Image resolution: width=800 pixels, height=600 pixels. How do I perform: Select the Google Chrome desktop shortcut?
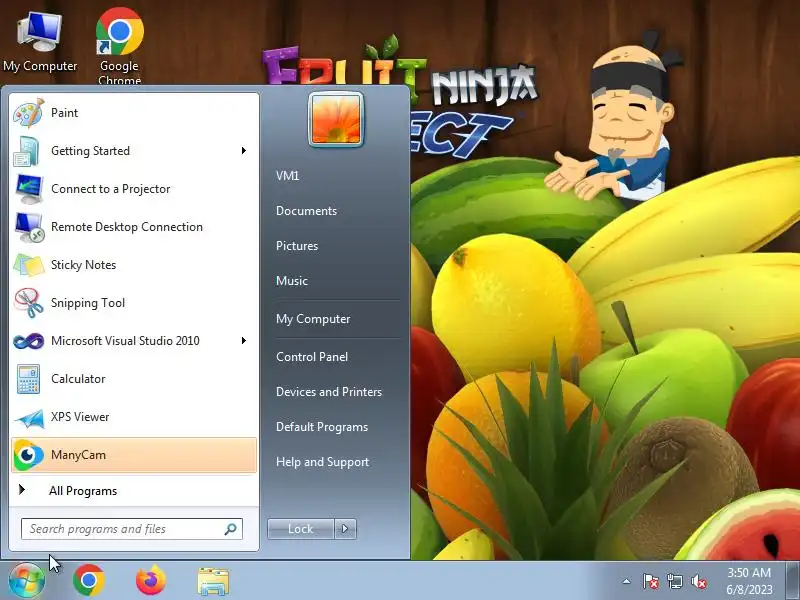(119, 46)
